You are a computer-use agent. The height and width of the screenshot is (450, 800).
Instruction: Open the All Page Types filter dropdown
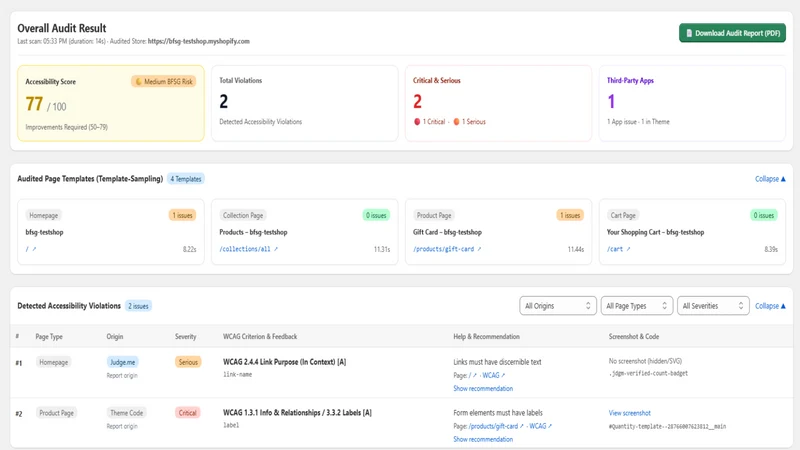[x=637, y=306]
